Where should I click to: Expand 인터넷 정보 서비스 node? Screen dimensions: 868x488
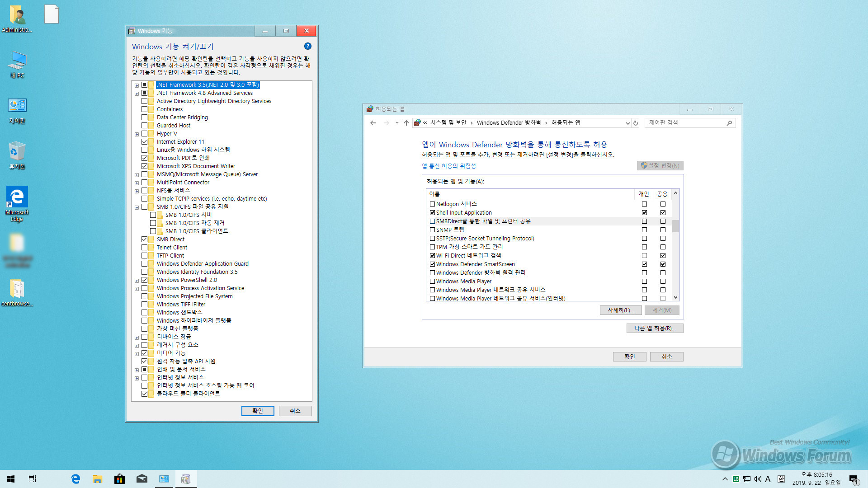(137, 378)
